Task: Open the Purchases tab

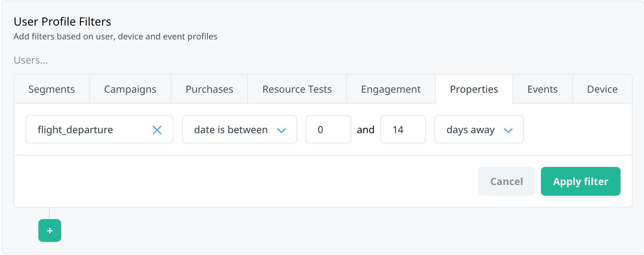Action: 209,89
